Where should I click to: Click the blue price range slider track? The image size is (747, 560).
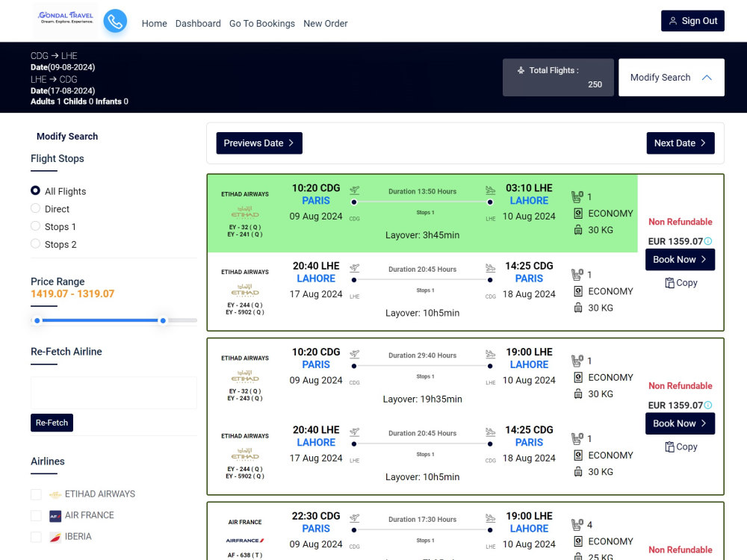tap(100, 320)
